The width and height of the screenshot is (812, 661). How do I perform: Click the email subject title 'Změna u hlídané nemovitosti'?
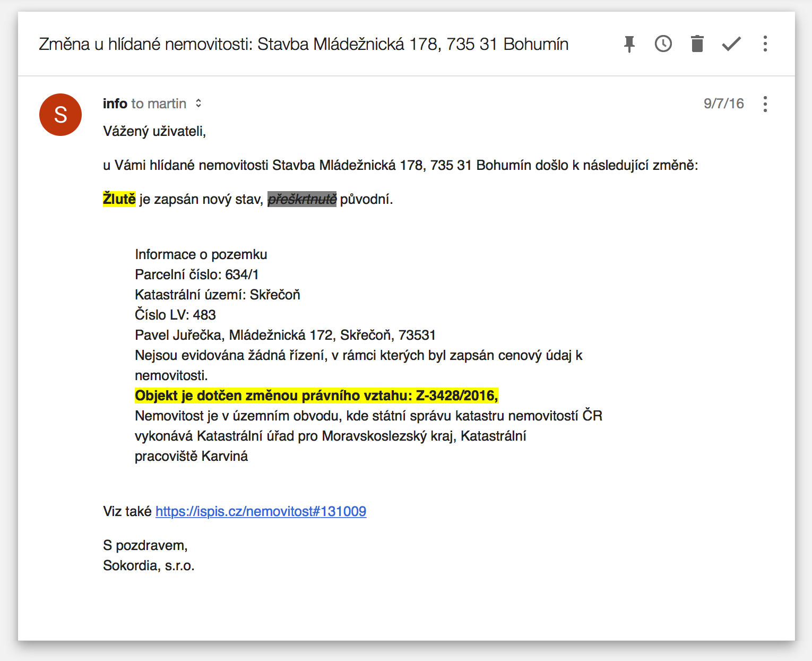(x=304, y=44)
